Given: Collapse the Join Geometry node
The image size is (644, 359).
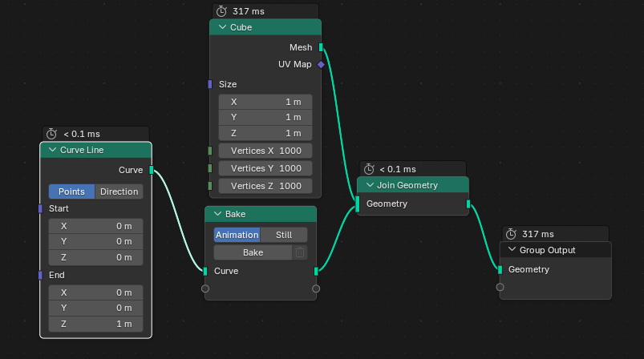Looking at the screenshot, I should click(370, 185).
